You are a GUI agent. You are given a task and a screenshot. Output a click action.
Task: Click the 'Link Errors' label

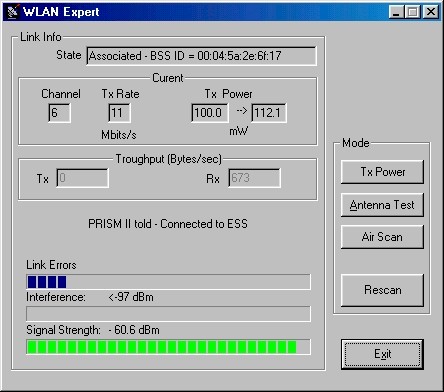tap(51, 265)
